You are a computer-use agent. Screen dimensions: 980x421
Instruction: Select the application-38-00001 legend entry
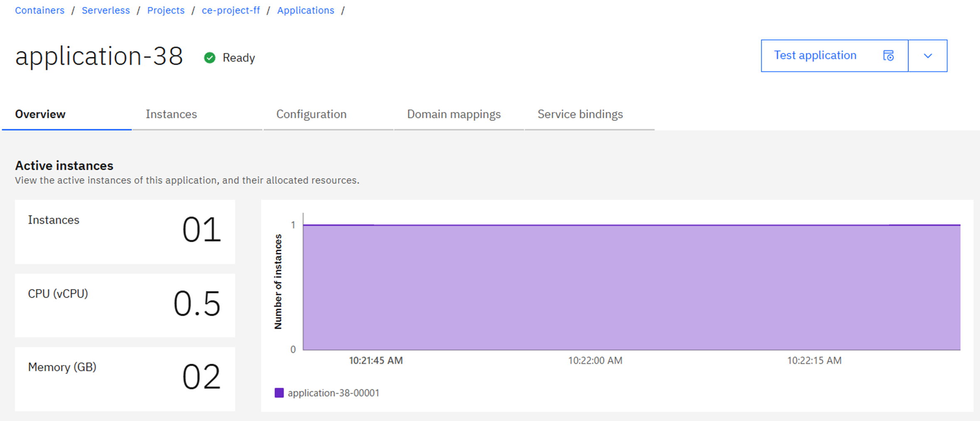pyautogui.click(x=334, y=392)
